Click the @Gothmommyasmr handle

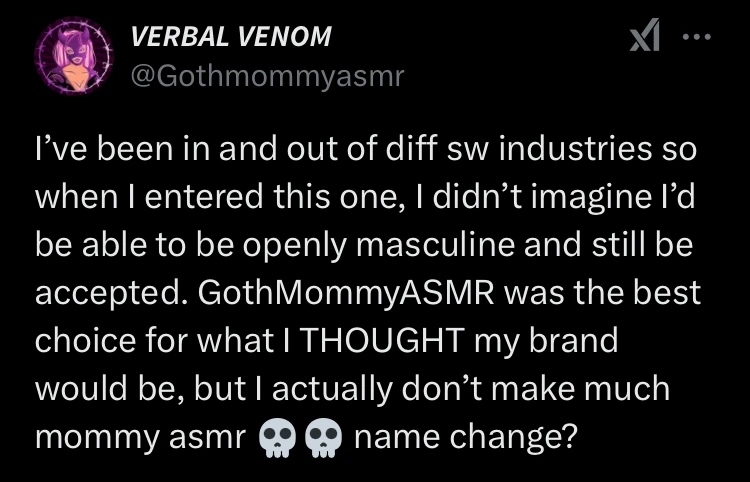(267, 75)
